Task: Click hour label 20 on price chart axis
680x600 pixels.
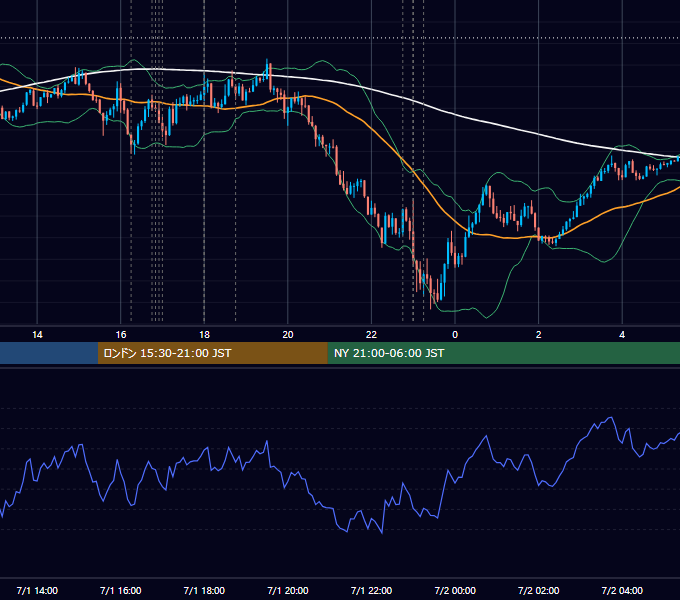Action: click(x=288, y=335)
